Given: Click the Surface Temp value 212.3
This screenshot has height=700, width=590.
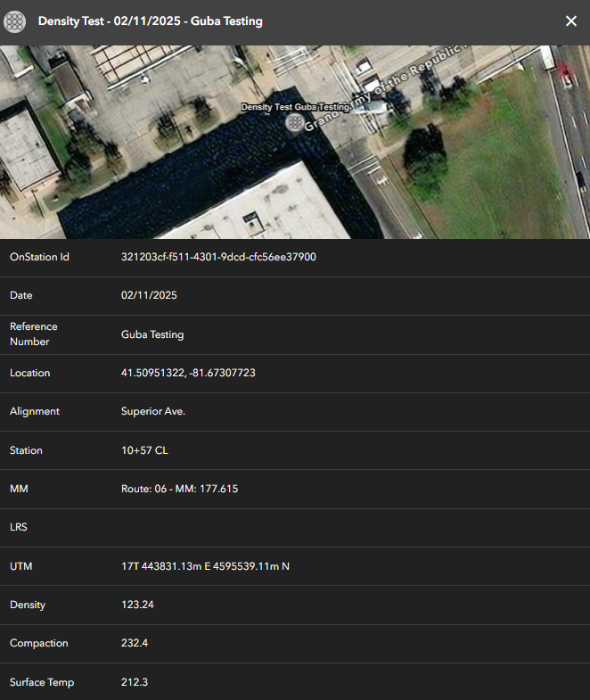Looking at the screenshot, I should coord(135,682).
